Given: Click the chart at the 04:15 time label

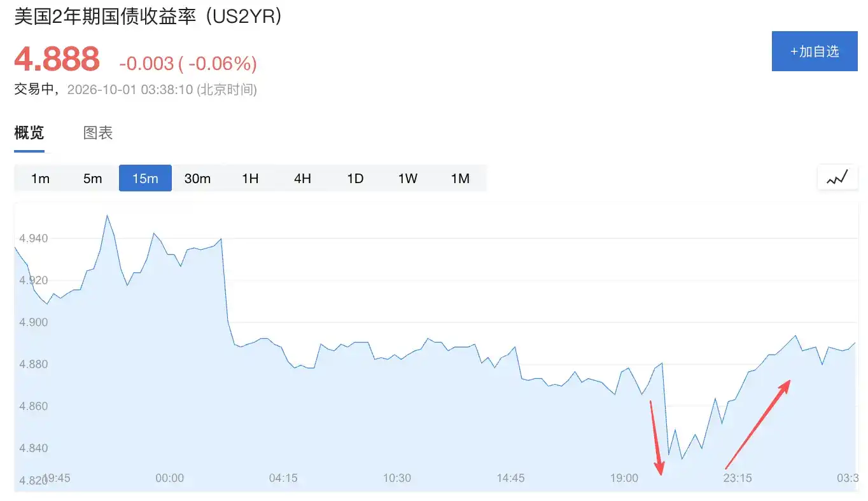Looking at the screenshot, I should click(x=283, y=478).
